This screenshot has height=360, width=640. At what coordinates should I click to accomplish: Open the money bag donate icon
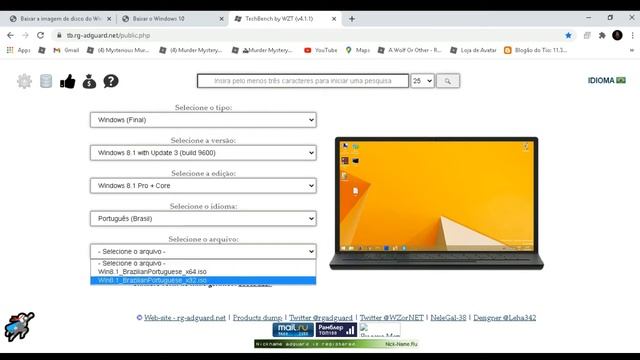point(89,81)
